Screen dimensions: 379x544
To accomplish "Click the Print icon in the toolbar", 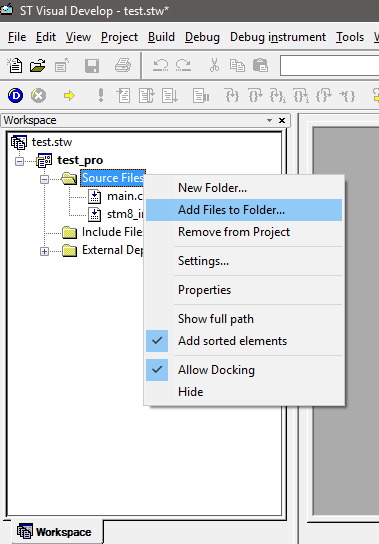I will (x=123, y=65).
